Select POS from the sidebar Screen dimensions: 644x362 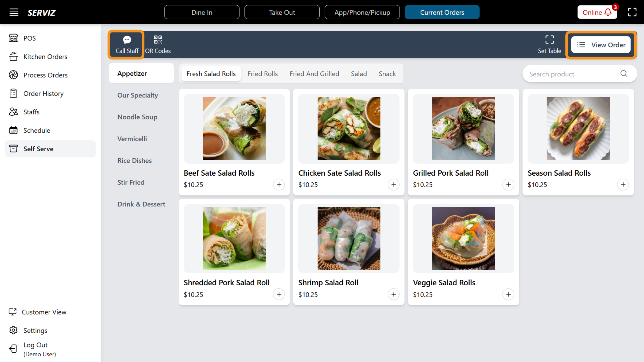[29, 38]
